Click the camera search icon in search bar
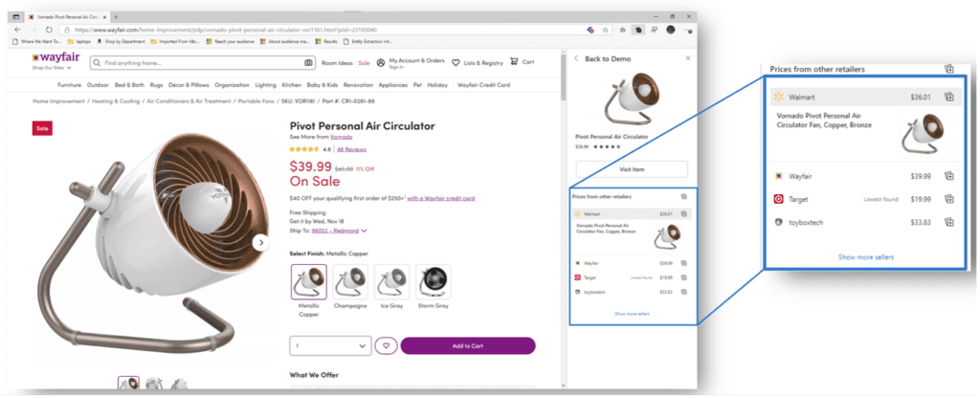This screenshot has width=980, height=398. tap(308, 63)
